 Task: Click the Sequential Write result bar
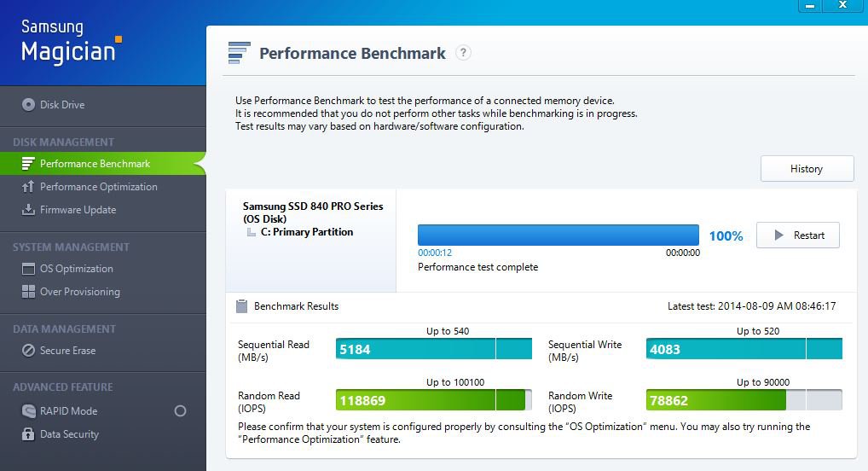click(x=744, y=349)
